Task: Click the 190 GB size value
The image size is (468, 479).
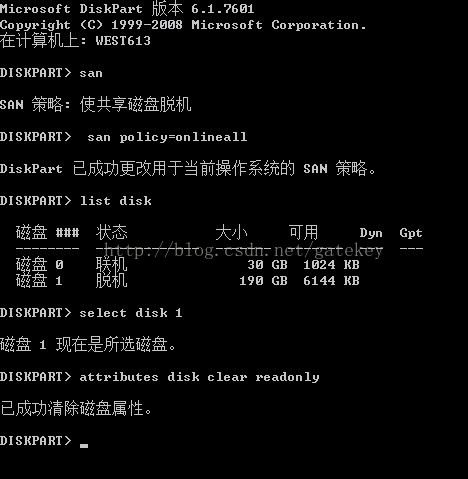Action: point(263,281)
